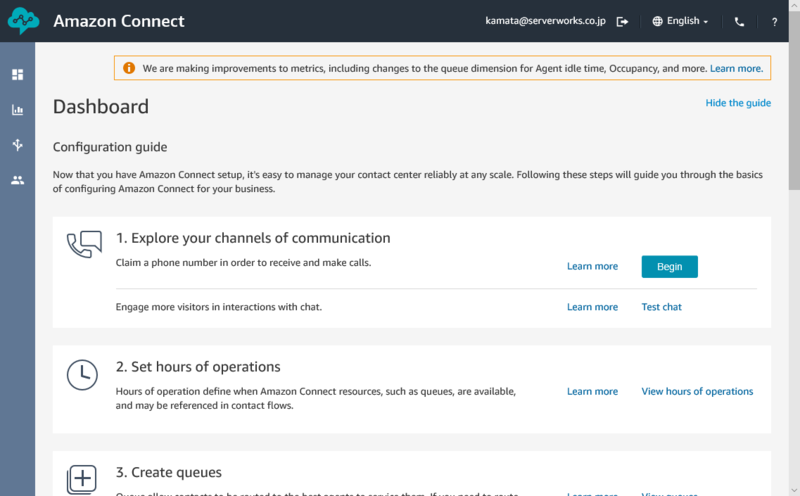Click Hide the guide link
Image resolution: width=800 pixels, height=496 pixels.
[738, 103]
